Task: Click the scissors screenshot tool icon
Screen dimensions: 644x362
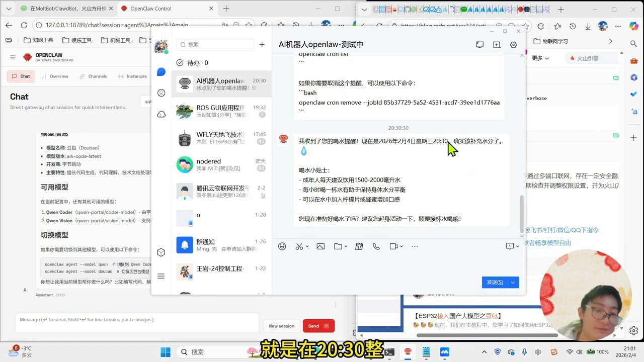Action: 299,246
